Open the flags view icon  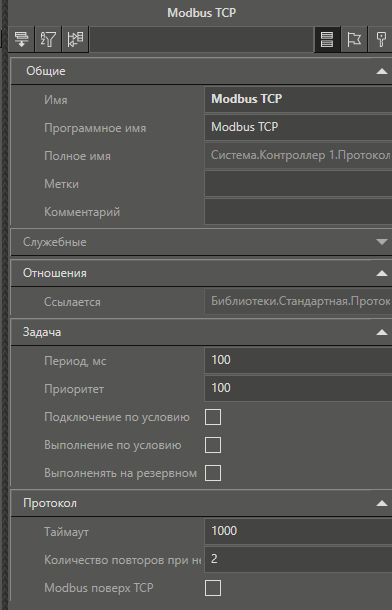354,39
